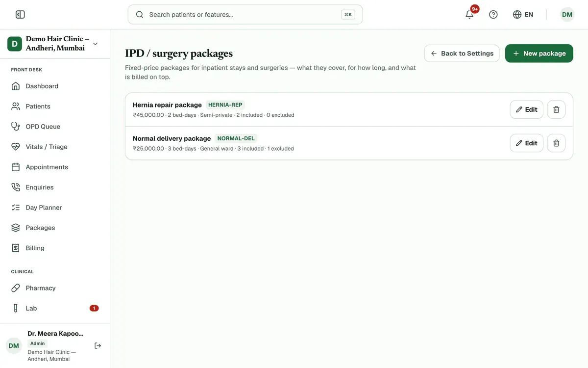Click the search magnifier icon

tap(140, 15)
